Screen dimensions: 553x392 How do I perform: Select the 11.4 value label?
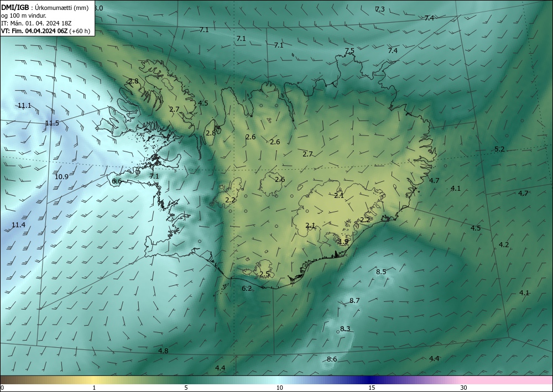click(x=18, y=225)
